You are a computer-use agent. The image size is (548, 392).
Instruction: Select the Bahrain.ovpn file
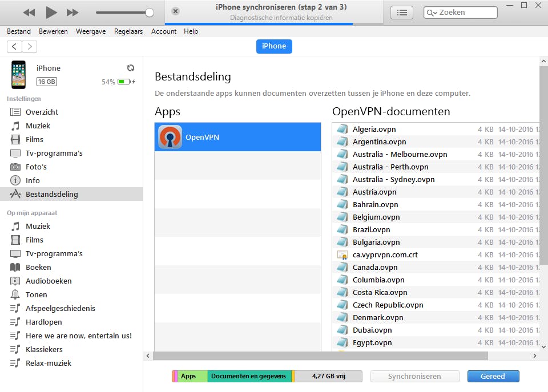(436, 205)
